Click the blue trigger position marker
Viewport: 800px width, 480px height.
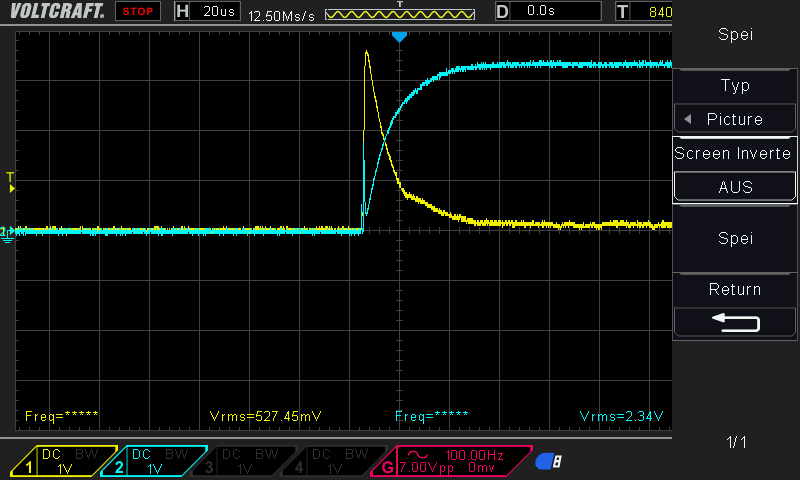(399, 37)
